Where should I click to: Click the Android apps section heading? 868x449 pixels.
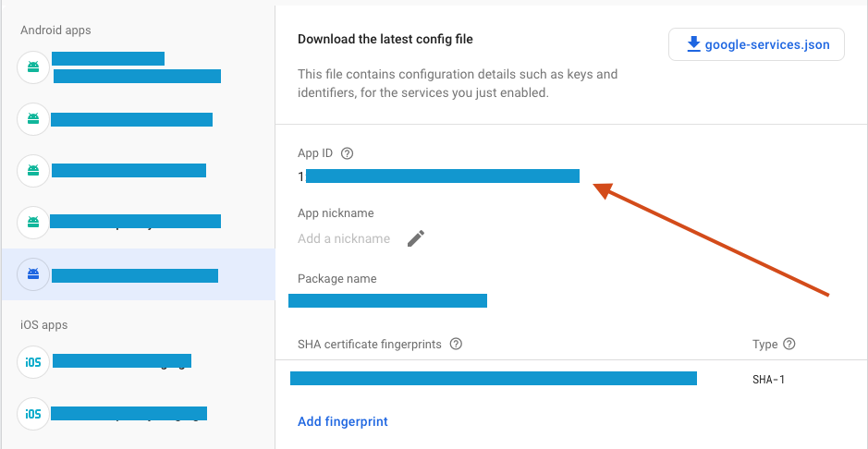tap(55, 30)
